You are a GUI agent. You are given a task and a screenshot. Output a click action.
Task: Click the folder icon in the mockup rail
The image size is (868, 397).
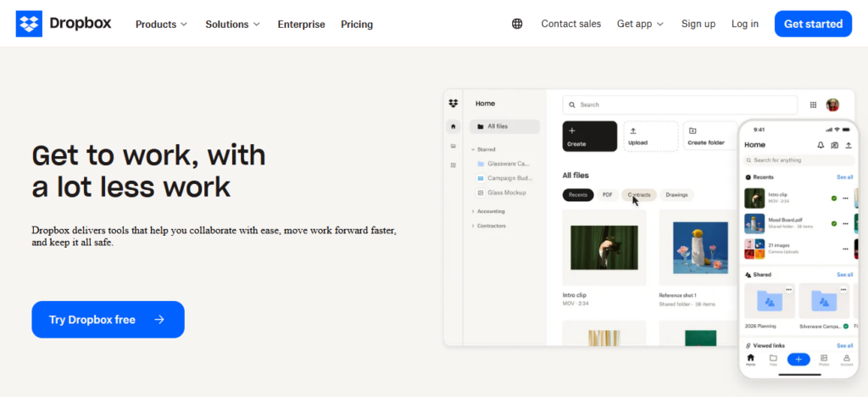(x=453, y=146)
